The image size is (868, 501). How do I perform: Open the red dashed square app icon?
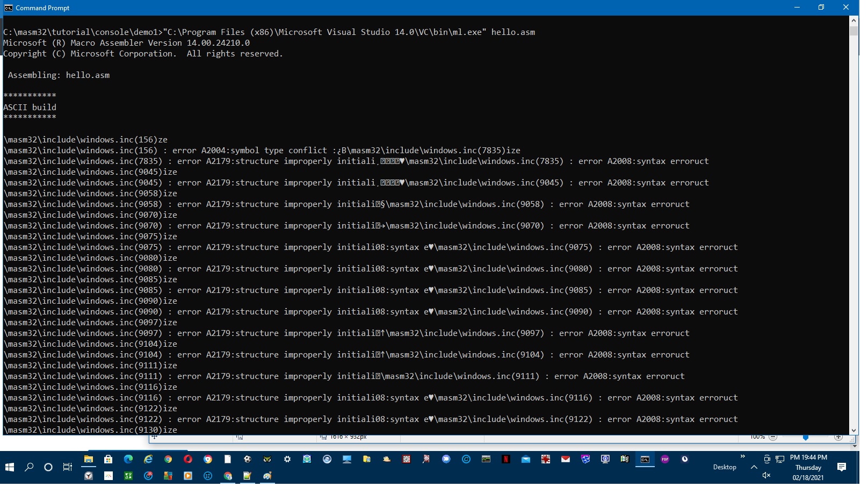click(x=407, y=459)
